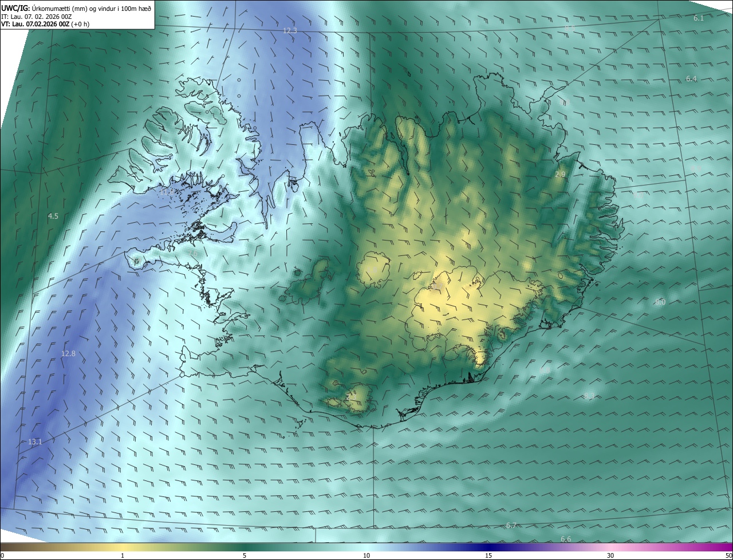Click the 6.4 value label
The image size is (733, 560).
click(x=691, y=78)
